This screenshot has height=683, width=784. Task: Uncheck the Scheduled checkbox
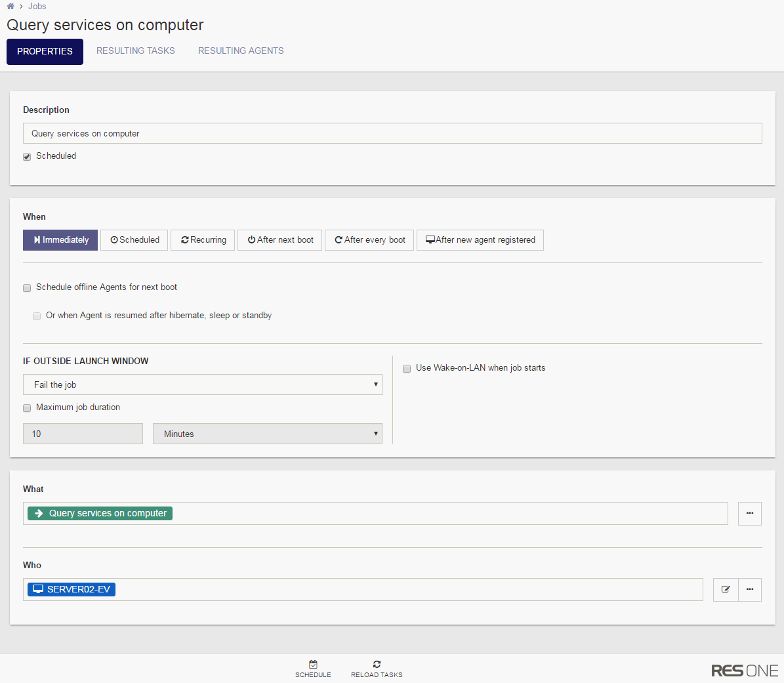[x=27, y=157]
